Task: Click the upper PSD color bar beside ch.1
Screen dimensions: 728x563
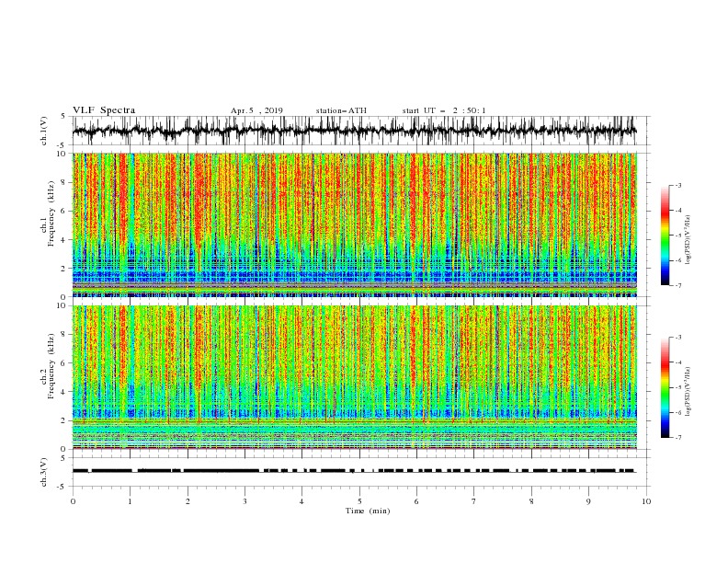Action: (x=665, y=236)
